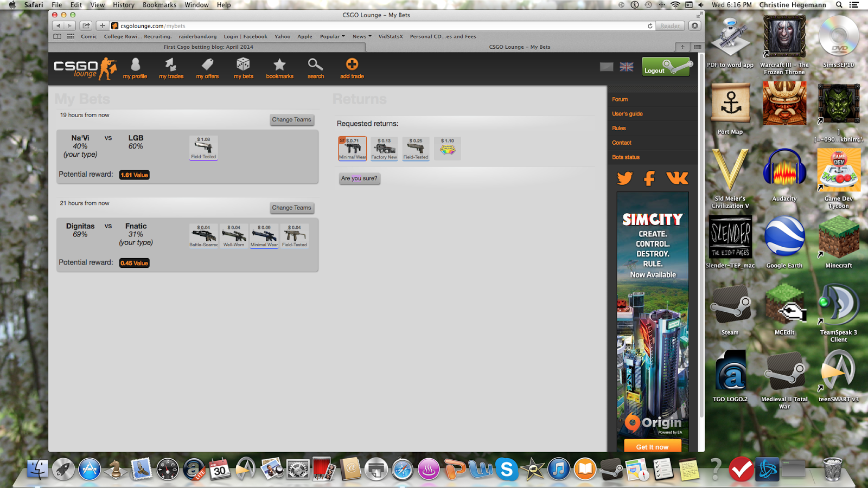Open Sid Meier's Civilization V icon
The image size is (868, 488).
pyautogui.click(x=730, y=179)
